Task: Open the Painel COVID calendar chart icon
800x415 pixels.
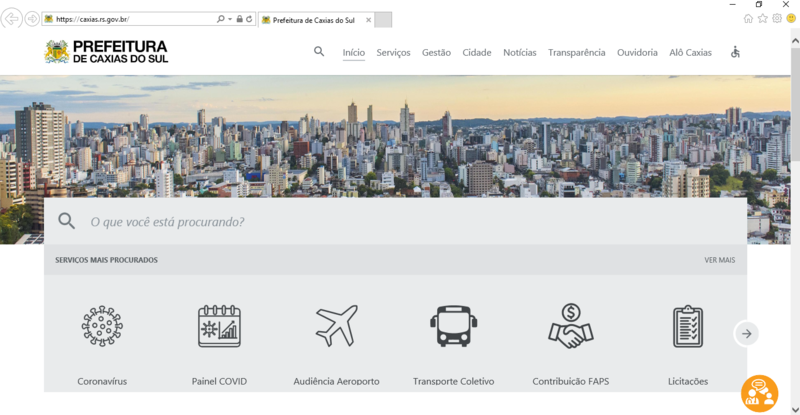Action: (x=219, y=326)
